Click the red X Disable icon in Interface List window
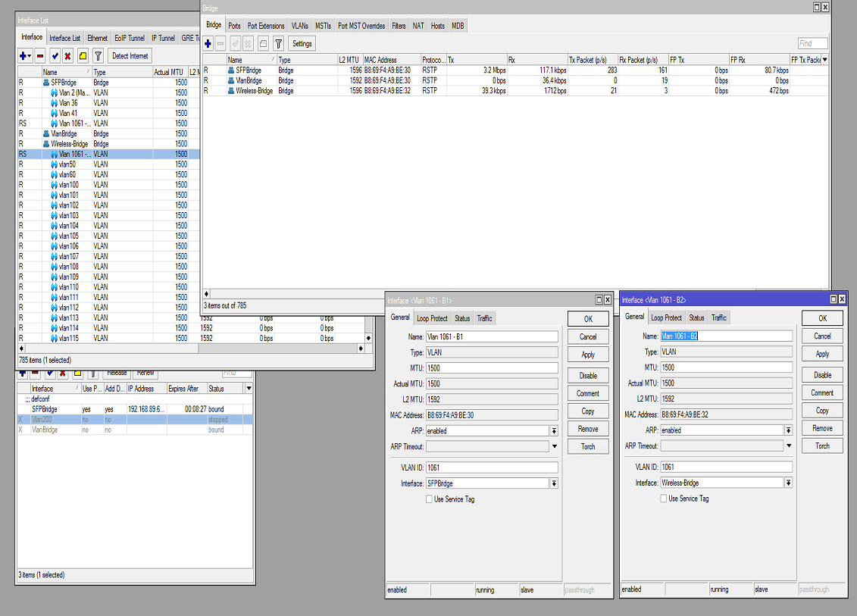 pos(67,56)
